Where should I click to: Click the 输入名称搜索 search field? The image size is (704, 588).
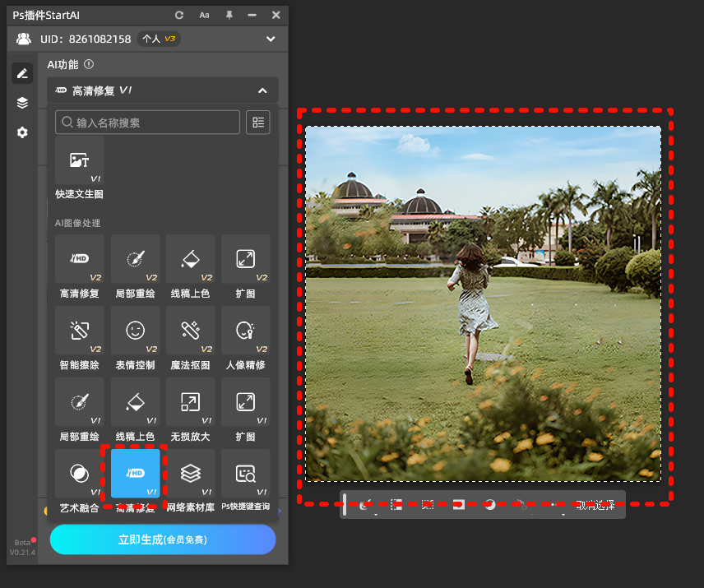(x=148, y=123)
